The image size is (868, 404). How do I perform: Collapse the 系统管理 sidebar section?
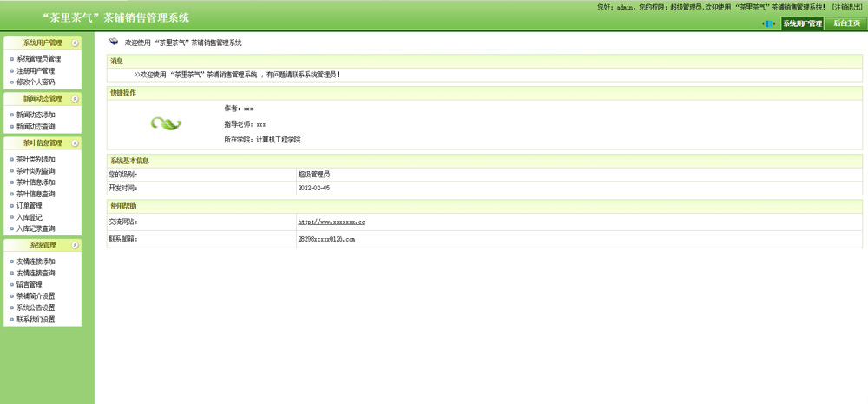76,246
